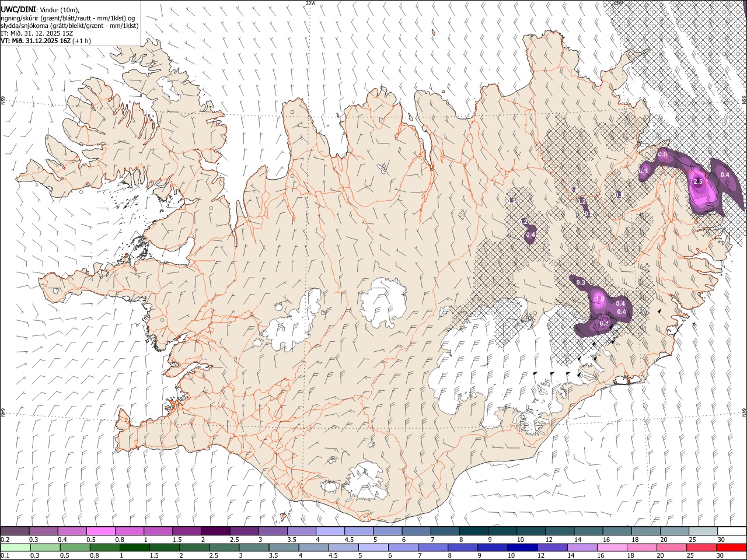Click the IT: Mið. 31. 12. 2025 15Z line
The image size is (747, 560).
[37, 33]
